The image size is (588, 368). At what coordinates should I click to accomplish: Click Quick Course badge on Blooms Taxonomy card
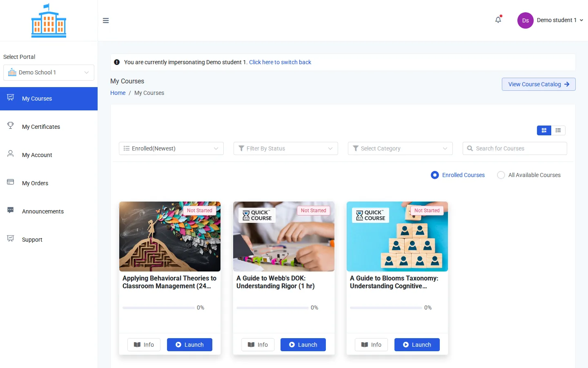coord(370,215)
